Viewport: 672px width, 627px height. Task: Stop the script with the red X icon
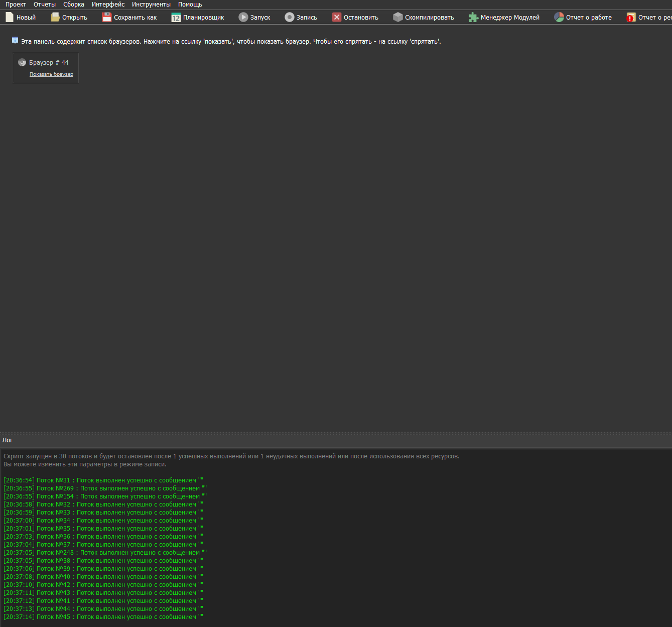click(x=337, y=17)
